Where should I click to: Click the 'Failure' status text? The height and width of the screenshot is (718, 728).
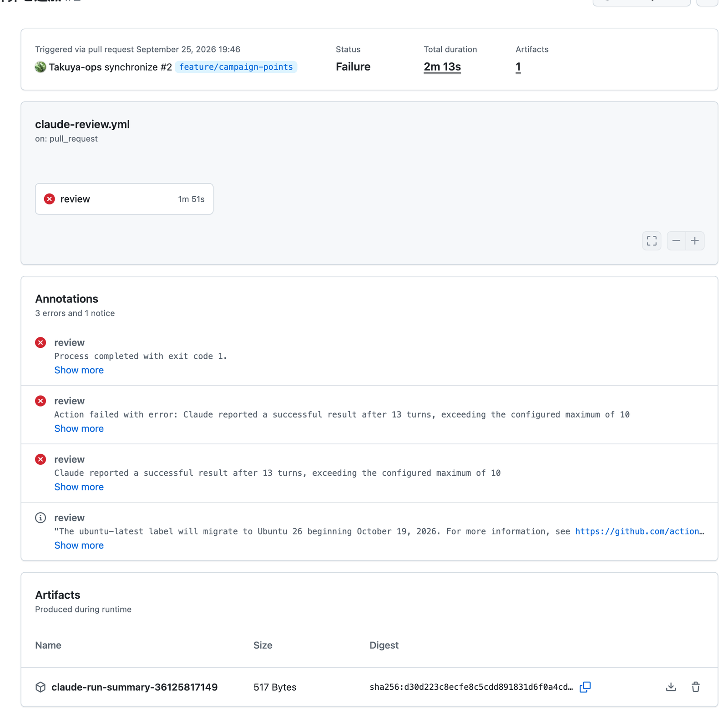[353, 67]
